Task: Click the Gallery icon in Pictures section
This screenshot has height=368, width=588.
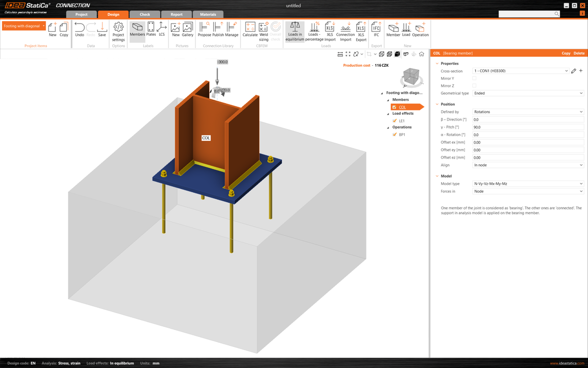Action: (188, 30)
